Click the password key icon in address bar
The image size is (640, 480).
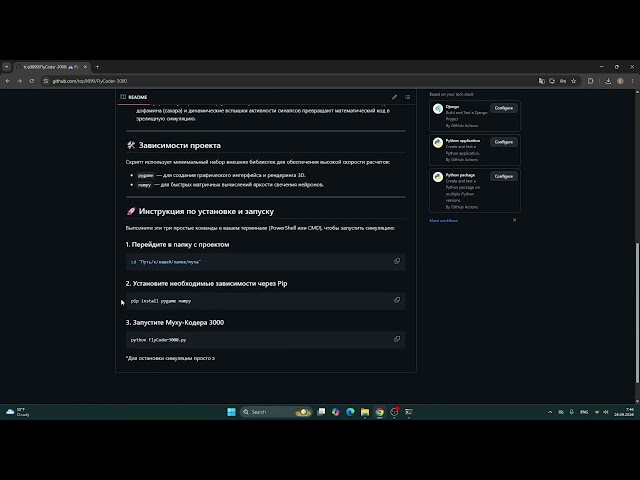pyautogui.click(x=563, y=81)
